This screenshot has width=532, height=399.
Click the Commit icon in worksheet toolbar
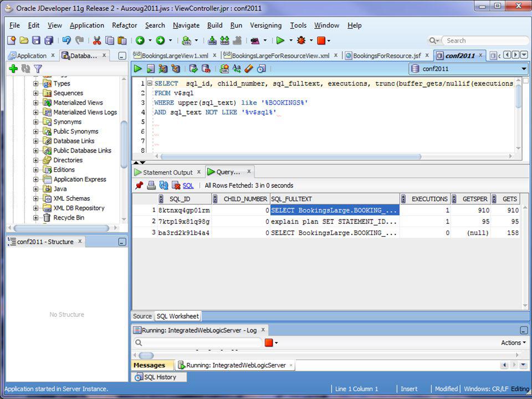pos(193,69)
